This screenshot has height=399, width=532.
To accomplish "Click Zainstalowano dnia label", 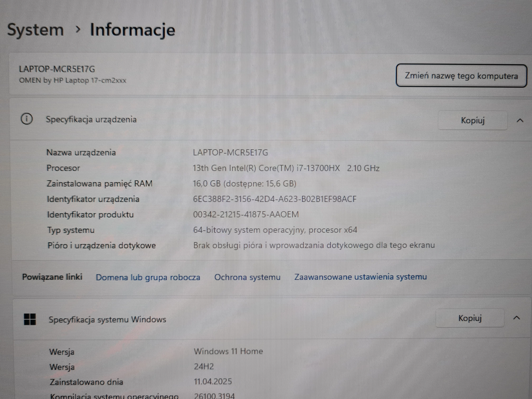I will (86, 382).
